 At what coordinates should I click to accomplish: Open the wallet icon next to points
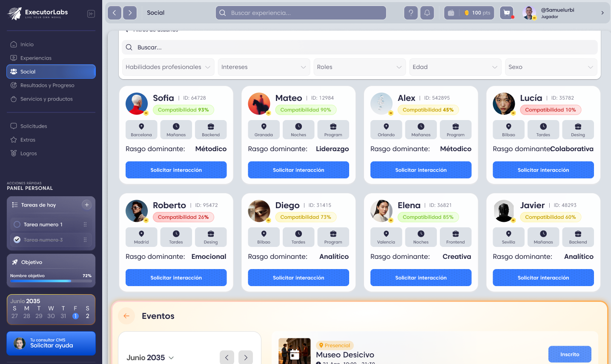click(x=451, y=13)
